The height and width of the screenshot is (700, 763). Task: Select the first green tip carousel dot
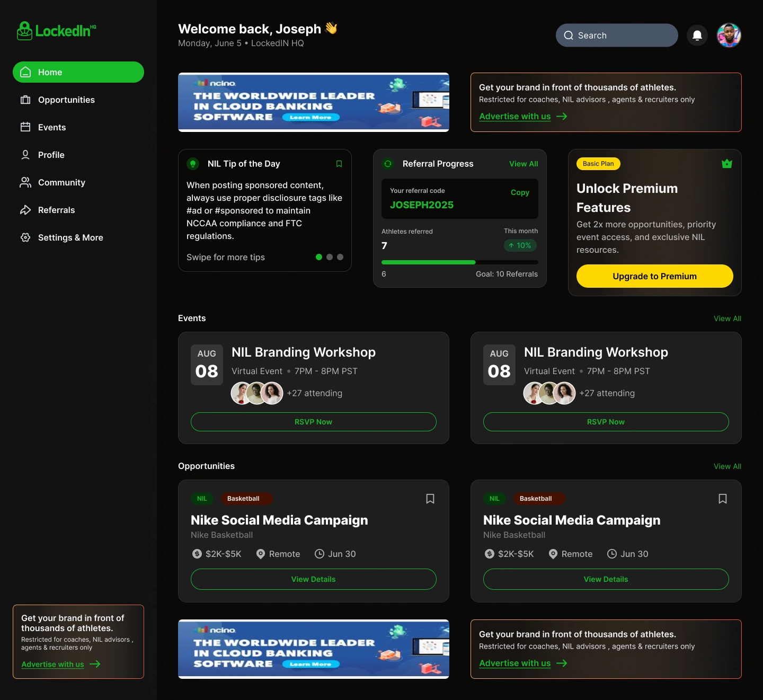click(319, 257)
